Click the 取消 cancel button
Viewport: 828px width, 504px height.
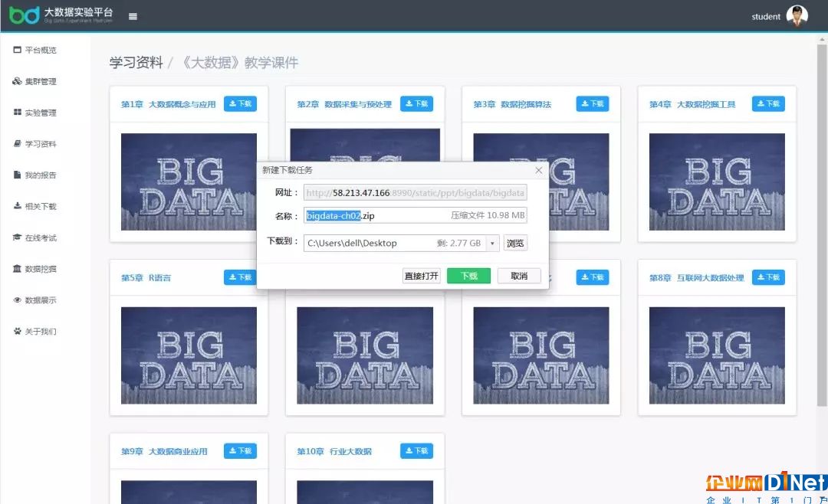(x=519, y=276)
